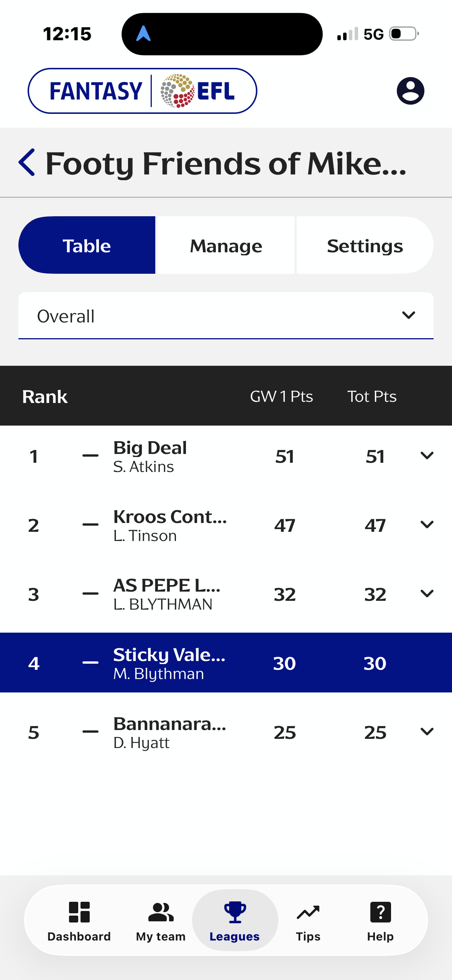
Task: Open the user profile account icon
Action: tap(410, 91)
